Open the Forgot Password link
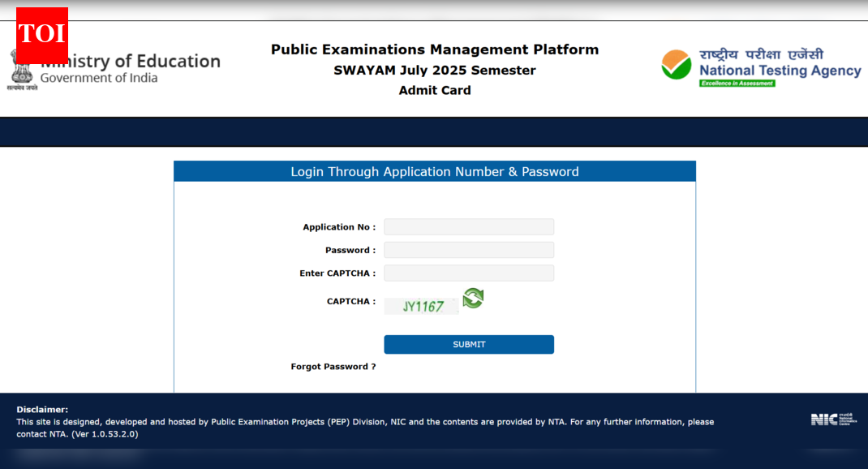The width and height of the screenshot is (868, 469). tap(333, 366)
